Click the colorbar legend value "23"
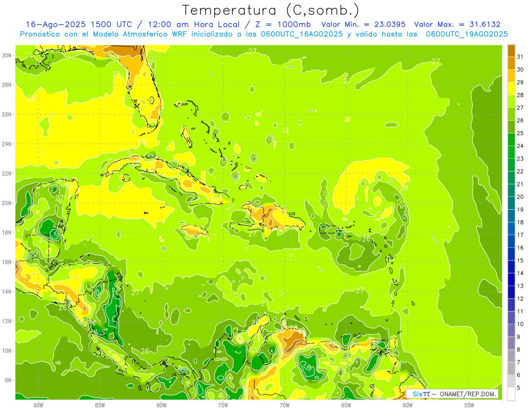This screenshot has width=532, height=411. (520, 158)
